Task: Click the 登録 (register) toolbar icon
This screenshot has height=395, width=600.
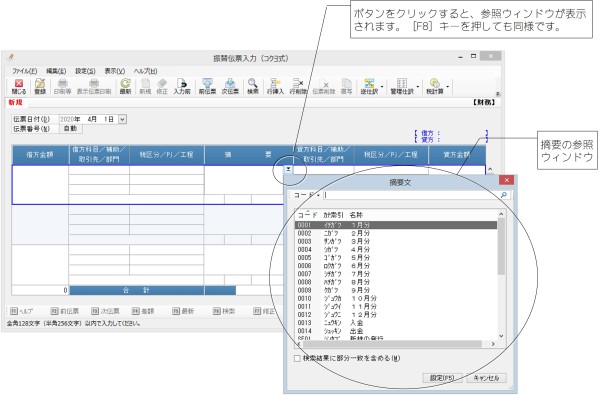Action: click(40, 87)
